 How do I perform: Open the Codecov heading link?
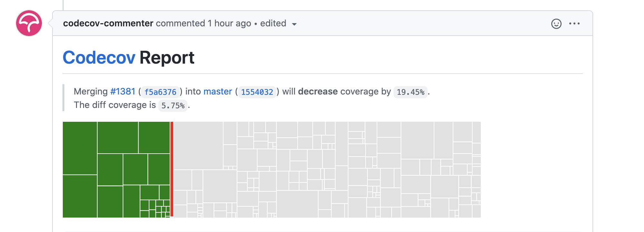pyautogui.click(x=99, y=58)
